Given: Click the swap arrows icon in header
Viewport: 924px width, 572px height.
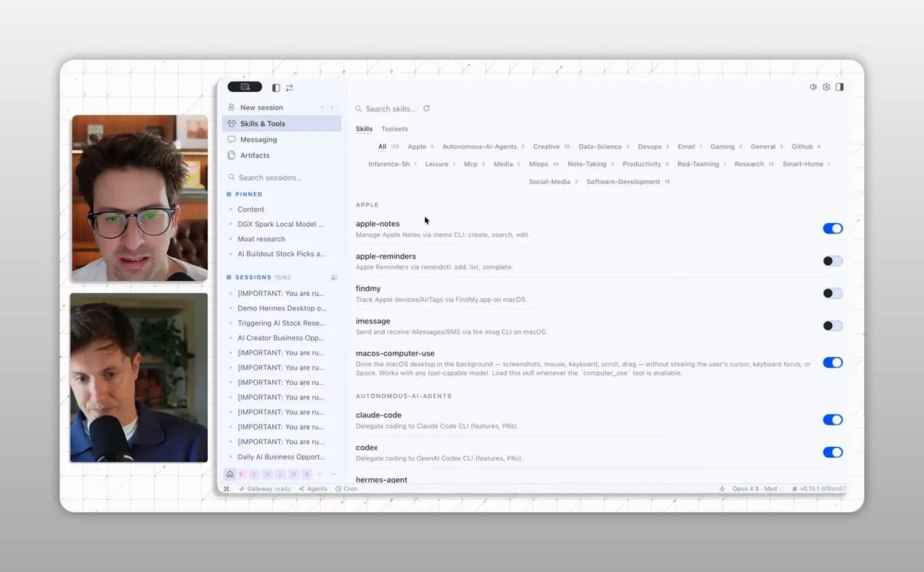Looking at the screenshot, I should pos(289,87).
